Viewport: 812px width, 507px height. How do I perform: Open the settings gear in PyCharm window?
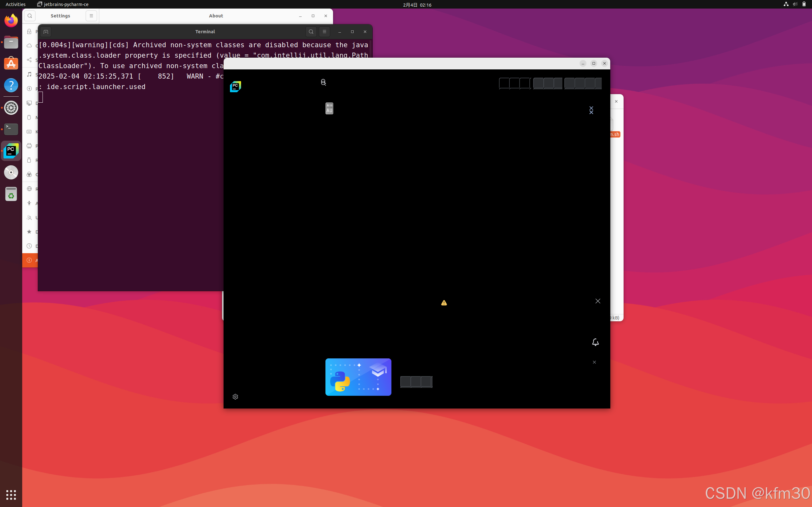coord(235,397)
